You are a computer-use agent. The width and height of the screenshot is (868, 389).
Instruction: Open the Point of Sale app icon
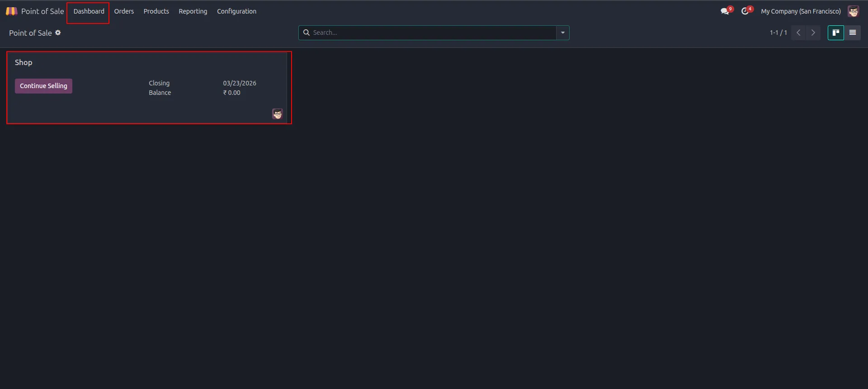11,11
